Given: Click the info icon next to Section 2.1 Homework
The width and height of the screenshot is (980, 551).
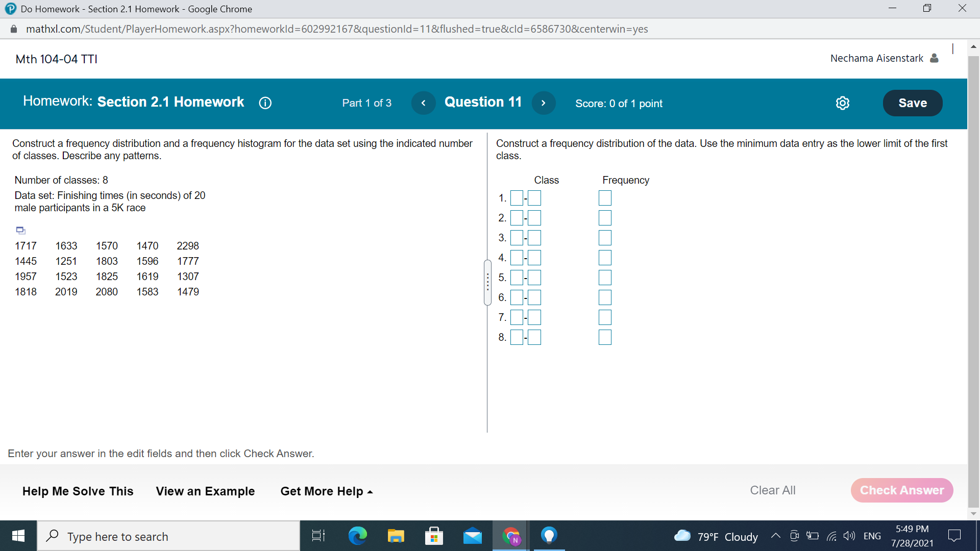Looking at the screenshot, I should point(263,102).
